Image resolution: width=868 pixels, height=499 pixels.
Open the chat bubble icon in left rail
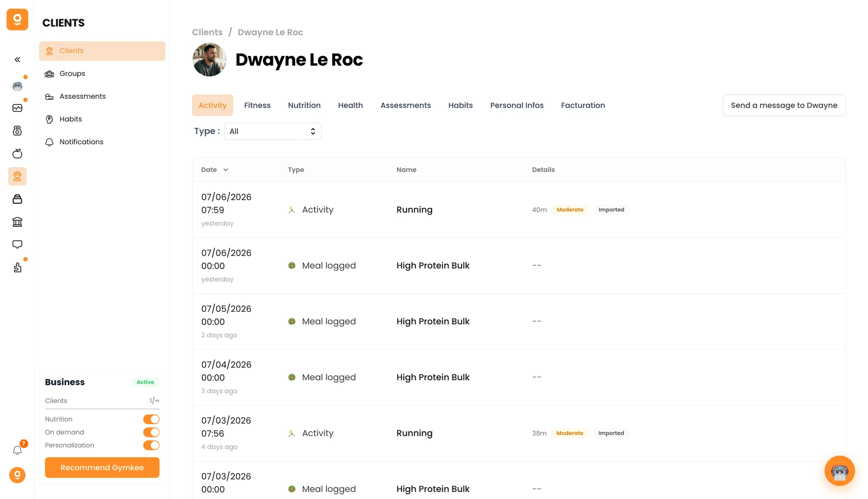tap(17, 245)
